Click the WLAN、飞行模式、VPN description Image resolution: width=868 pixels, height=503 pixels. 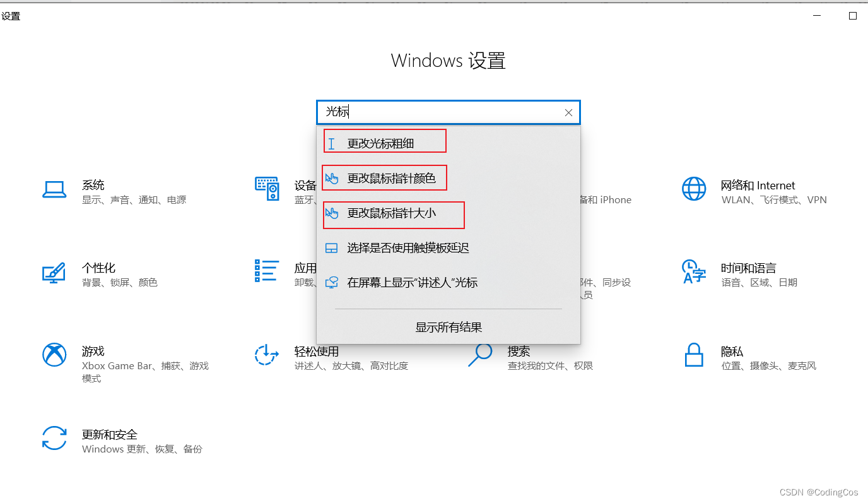[x=774, y=200]
